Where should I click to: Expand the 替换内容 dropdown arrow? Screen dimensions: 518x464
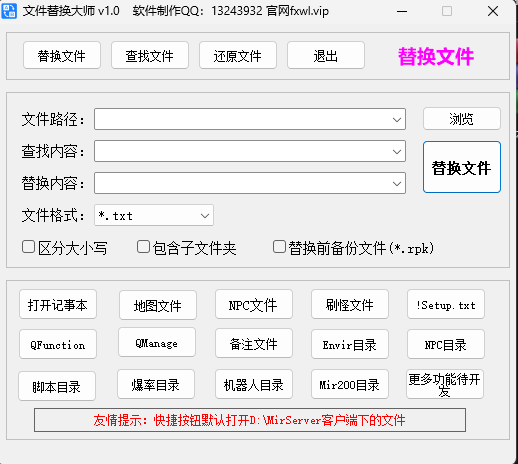[397, 184]
